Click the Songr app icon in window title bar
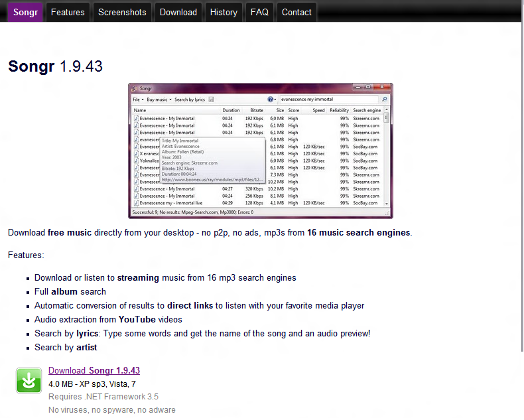The image size is (524, 420). point(135,88)
